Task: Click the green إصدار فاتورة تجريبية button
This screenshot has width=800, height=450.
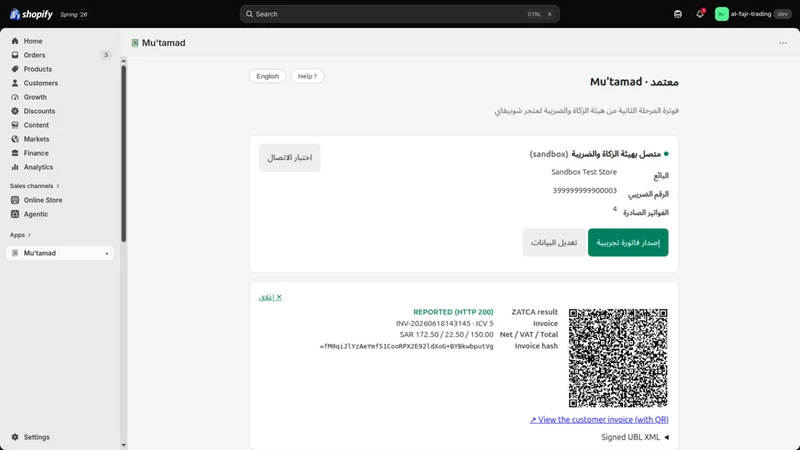Action: 628,242
